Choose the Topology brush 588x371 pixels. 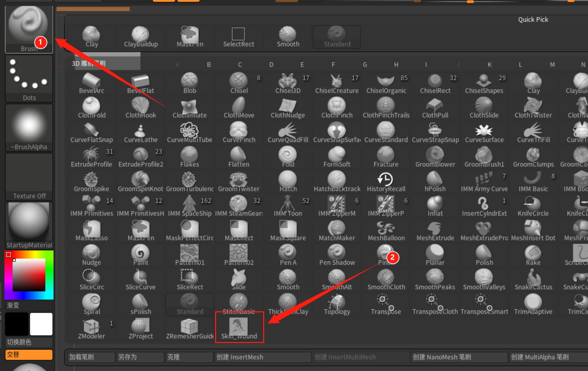337,305
